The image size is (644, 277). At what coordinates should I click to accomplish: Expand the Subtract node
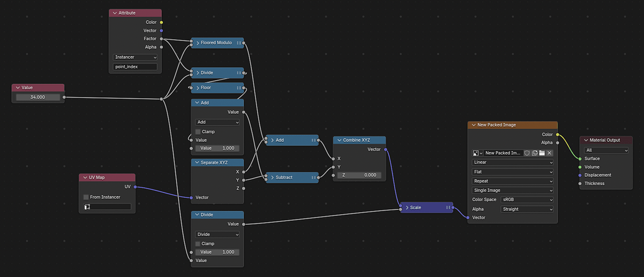pos(272,177)
